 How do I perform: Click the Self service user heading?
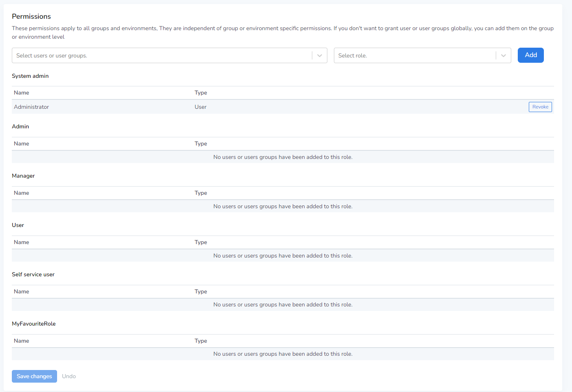33,275
